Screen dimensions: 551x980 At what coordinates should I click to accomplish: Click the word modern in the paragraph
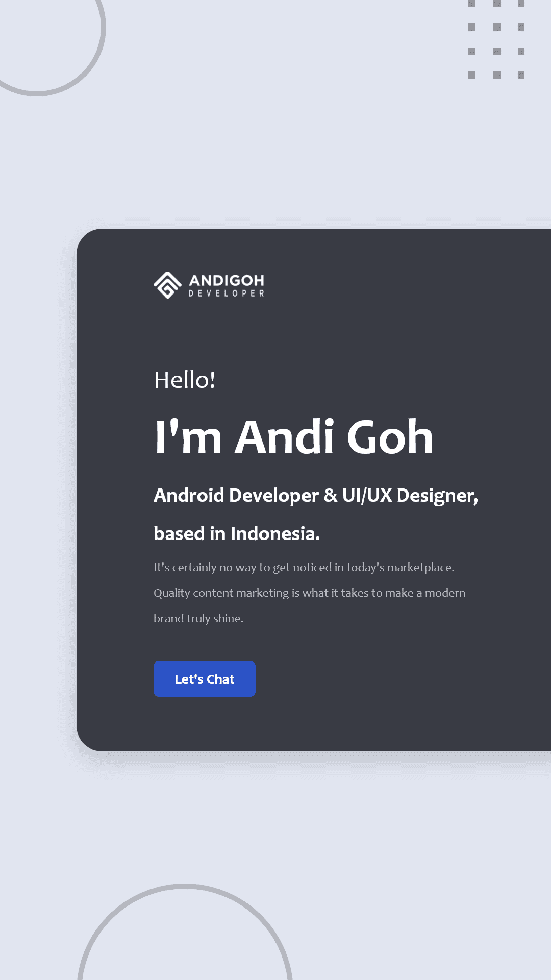(x=445, y=593)
